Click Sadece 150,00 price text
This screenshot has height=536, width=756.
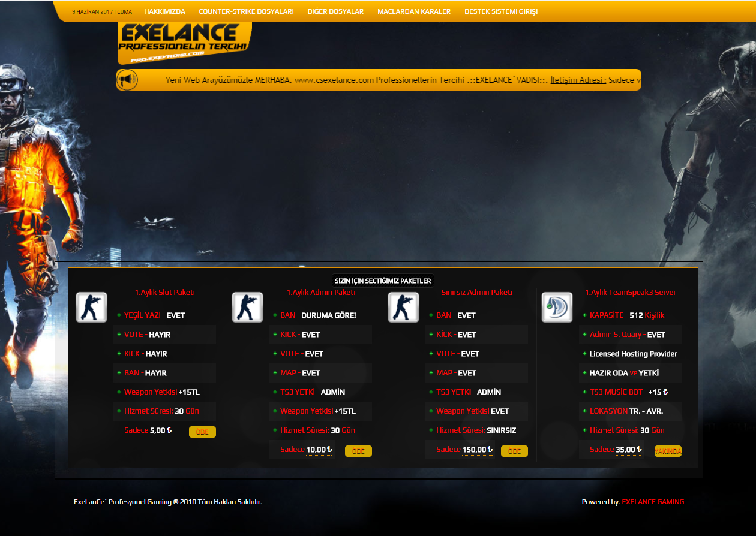click(465, 450)
